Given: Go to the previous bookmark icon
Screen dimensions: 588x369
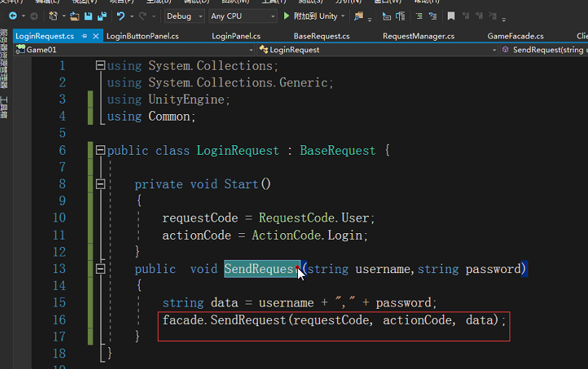Looking at the screenshot, I should pos(465,16).
